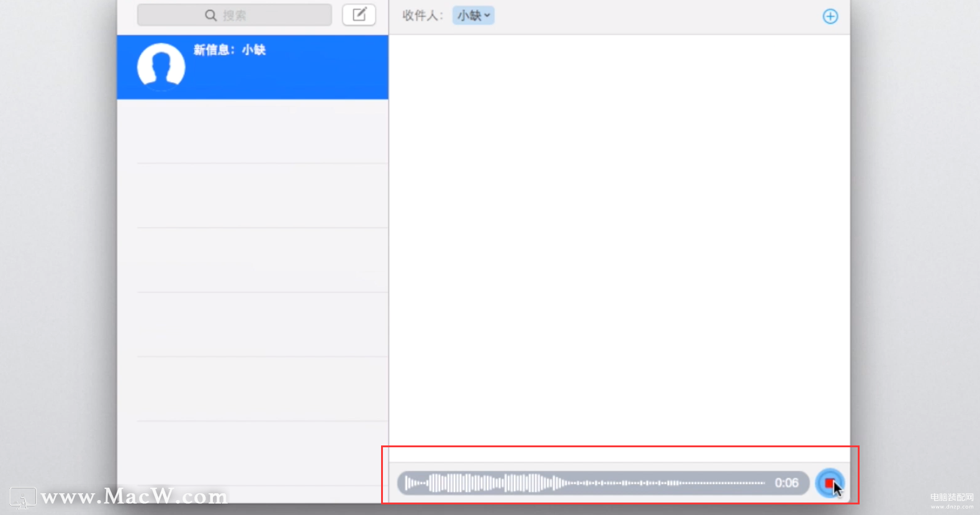Click the left end of the audio waveform

tap(408, 483)
